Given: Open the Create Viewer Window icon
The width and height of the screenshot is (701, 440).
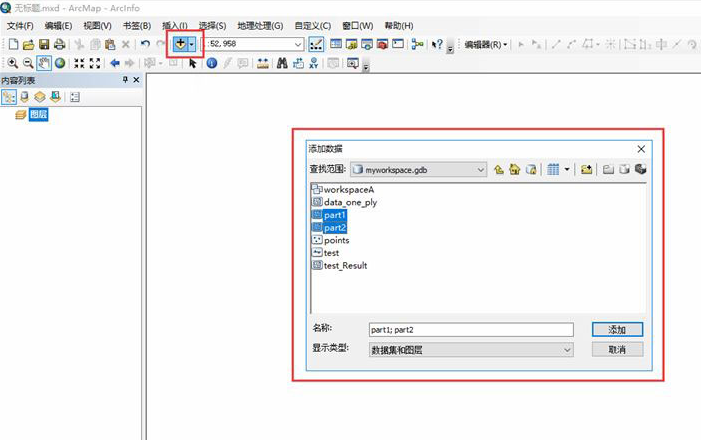Looking at the screenshot, I should [353, 63].
